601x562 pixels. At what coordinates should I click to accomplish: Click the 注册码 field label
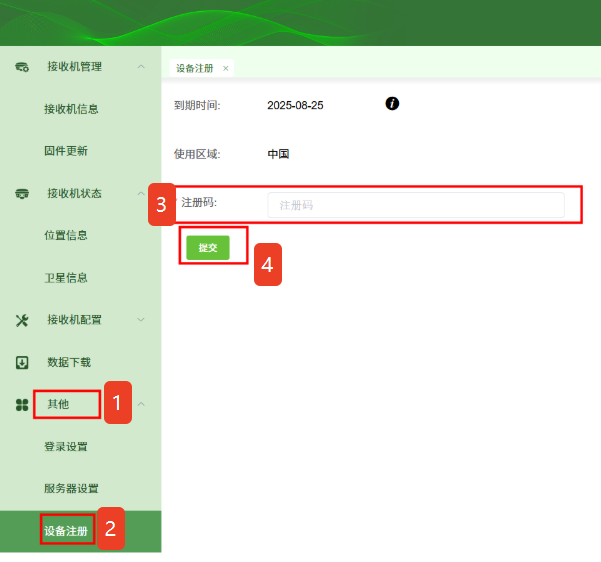click(x=199, y=202)
